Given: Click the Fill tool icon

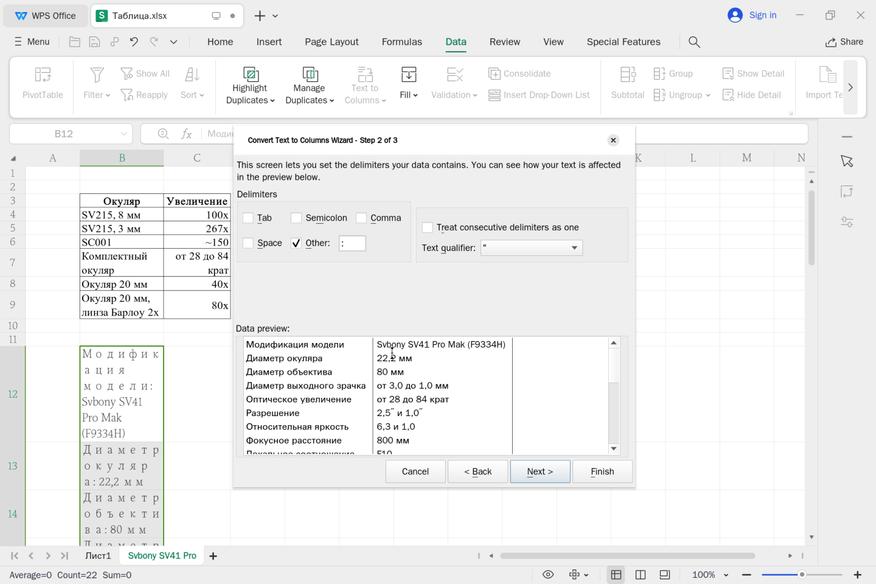Looking at the screenshot, I should (408, 75).
